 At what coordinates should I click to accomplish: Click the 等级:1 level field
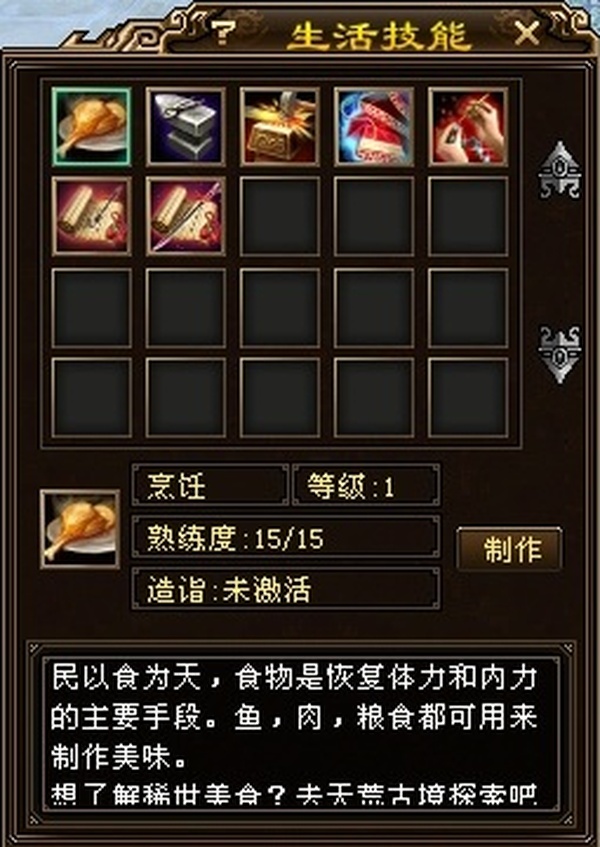[366, 485]
